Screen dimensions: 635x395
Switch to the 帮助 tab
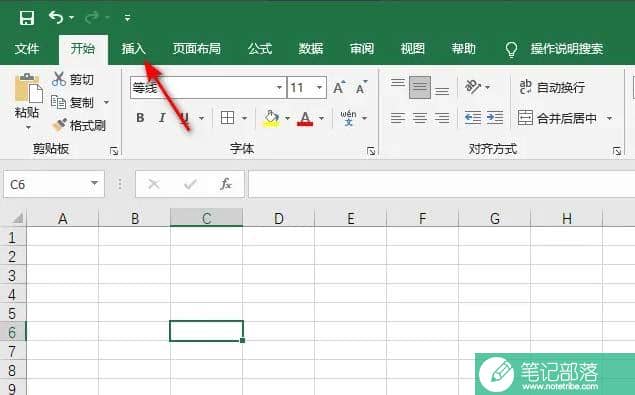(x=464, y=49)
